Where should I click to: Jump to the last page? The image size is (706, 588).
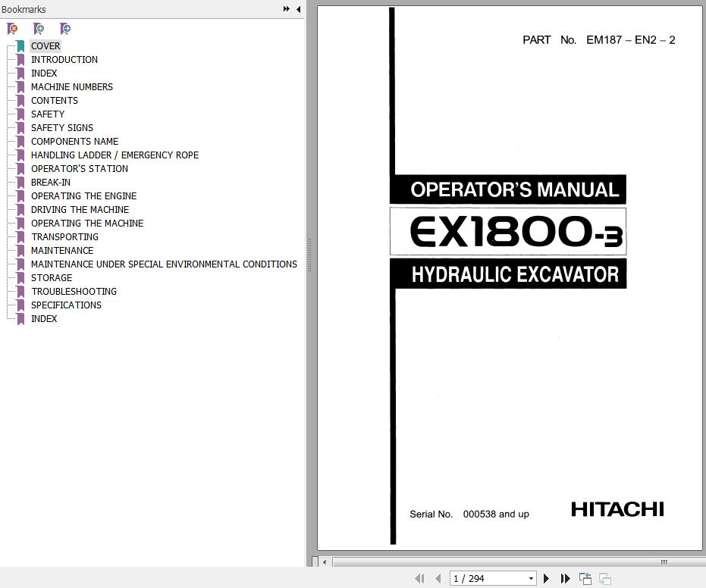565,578
